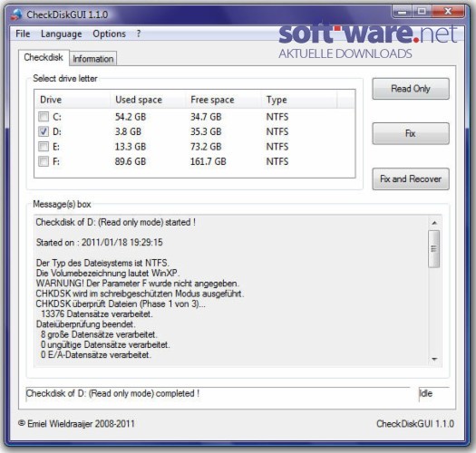The height and width of the screenshot is (453, 476).
Task: Start a Read Only check
Action: coord(411,89)
